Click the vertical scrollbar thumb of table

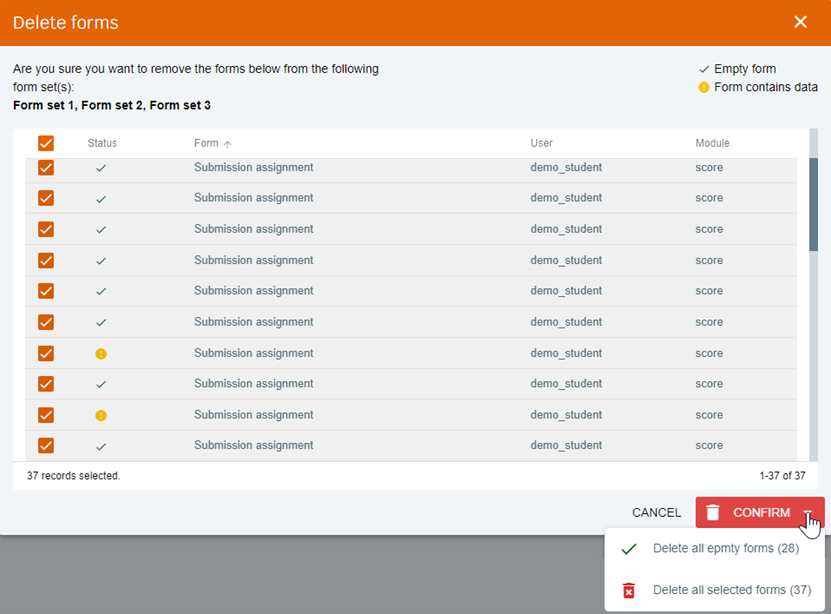click(814, 204)
